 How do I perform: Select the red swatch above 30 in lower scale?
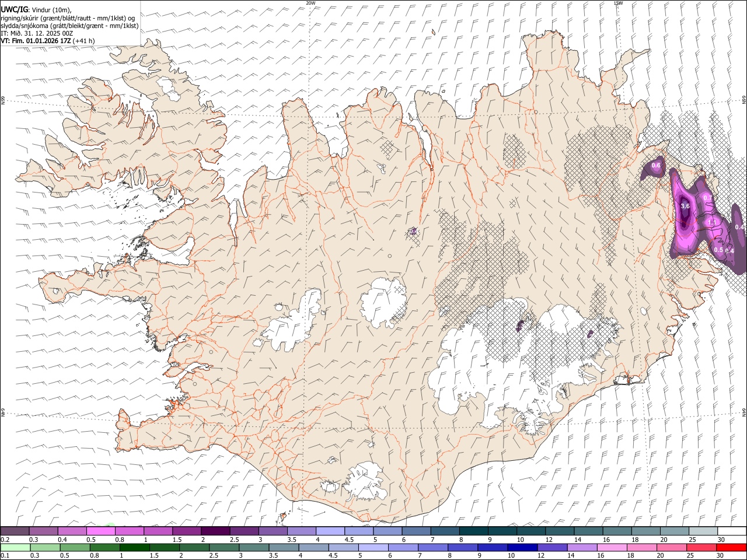pos(731,548)
